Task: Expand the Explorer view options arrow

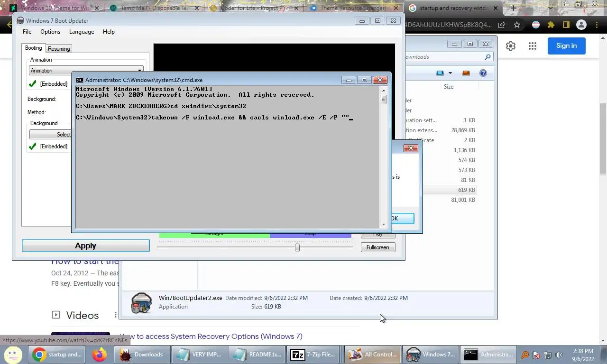Action: tap(450, 73)
